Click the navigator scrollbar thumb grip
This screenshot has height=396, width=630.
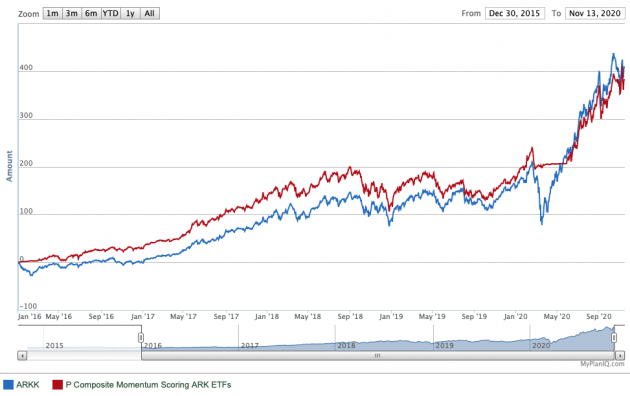pos(377,355)
